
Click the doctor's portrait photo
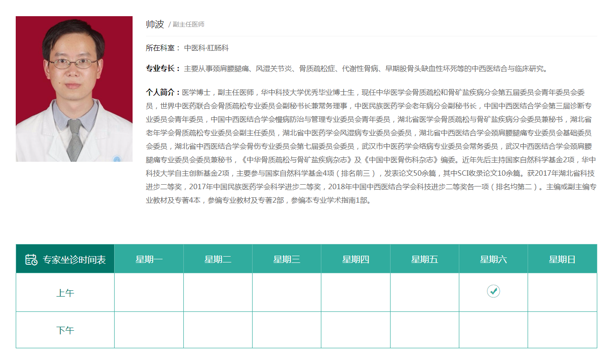tap(74, 89)
